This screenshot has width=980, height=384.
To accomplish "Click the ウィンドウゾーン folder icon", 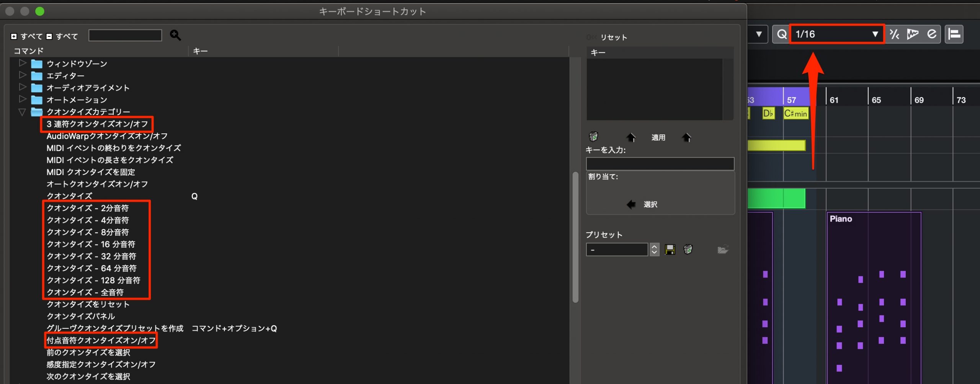I will [x=37, y=64].
